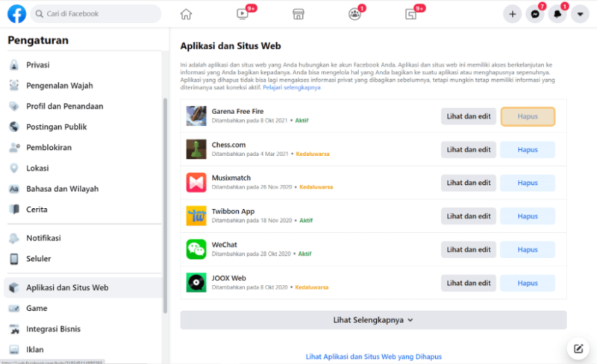Open the Watch video icon

(x=242, y=14)
